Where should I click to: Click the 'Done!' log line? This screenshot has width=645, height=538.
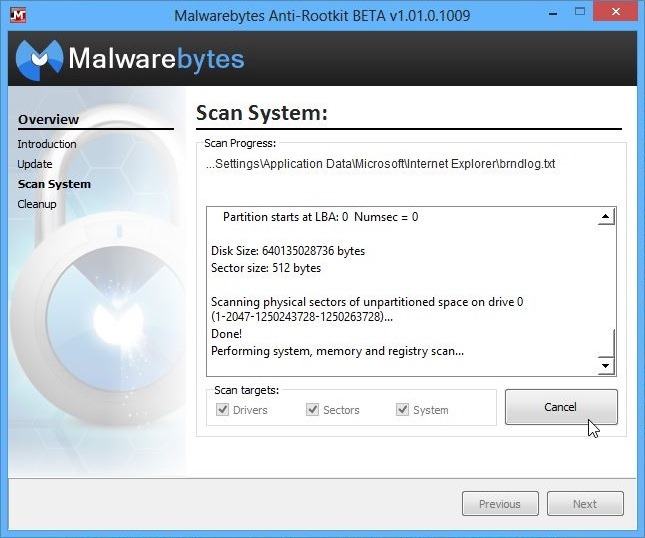(226, 334)
